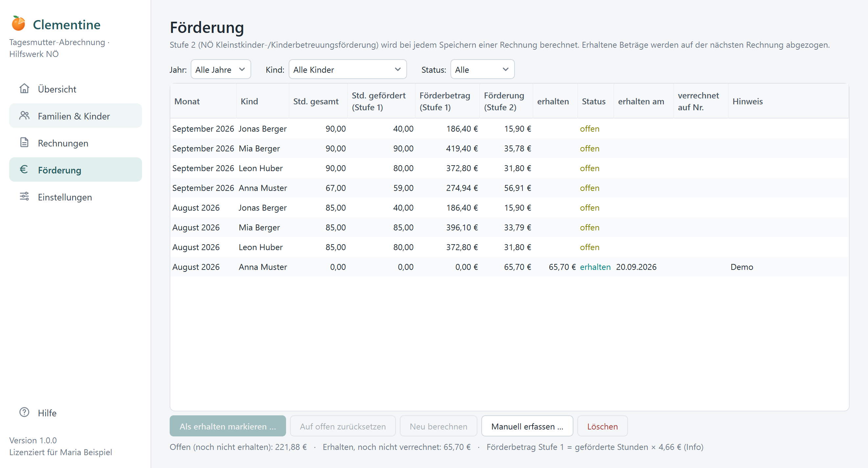Select September 2026 Jonas Berger row
This screenshot has height=468, width=868.
point(509,128)
